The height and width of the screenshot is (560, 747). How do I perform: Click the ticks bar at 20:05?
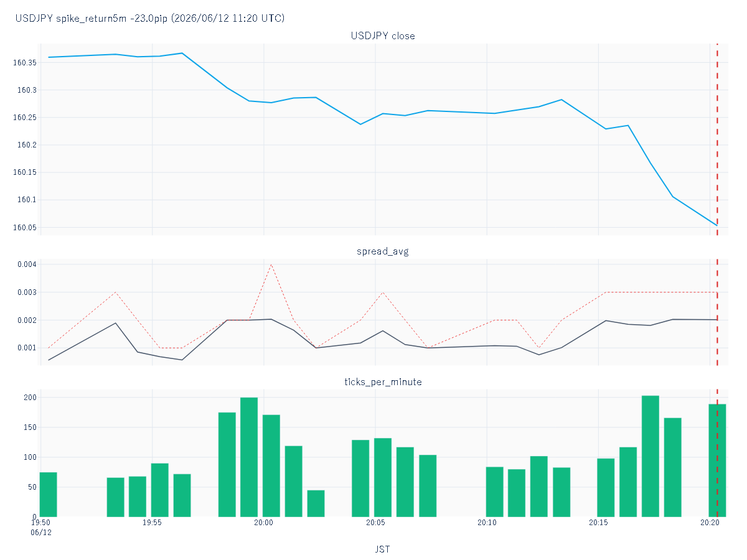pyautogui.click(x=383, y=477)
